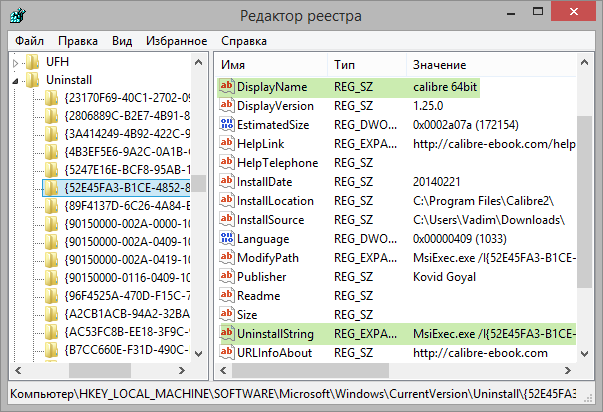
Task: Click the string icon beside URLInfoAbout
Action: tap(227, 352)
